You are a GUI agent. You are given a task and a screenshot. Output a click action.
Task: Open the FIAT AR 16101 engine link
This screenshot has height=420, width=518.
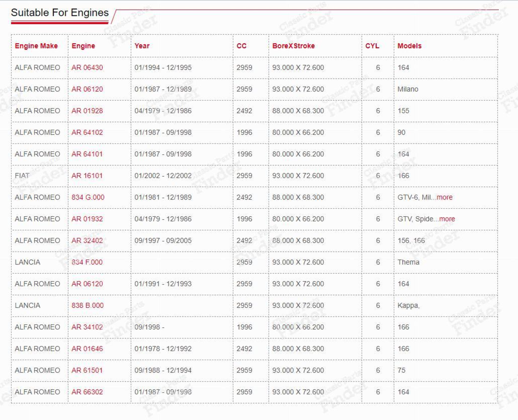pyautogui.click(x=87, y=176)
